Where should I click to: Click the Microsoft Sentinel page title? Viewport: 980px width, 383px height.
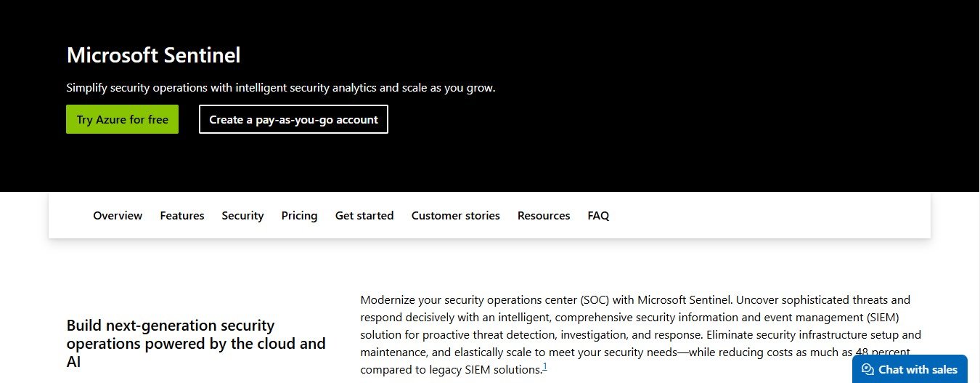click(x=153, y=55)
